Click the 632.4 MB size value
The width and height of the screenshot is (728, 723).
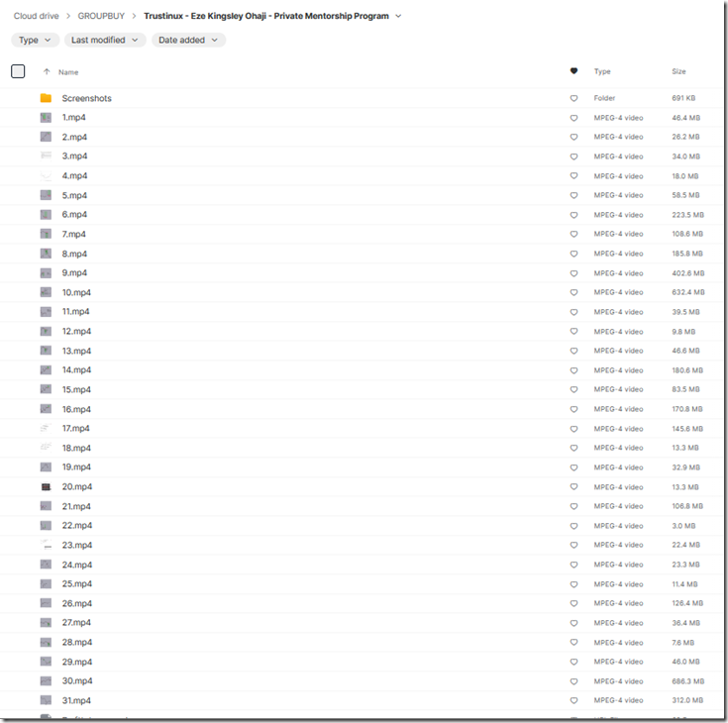(x=688, y=292)
